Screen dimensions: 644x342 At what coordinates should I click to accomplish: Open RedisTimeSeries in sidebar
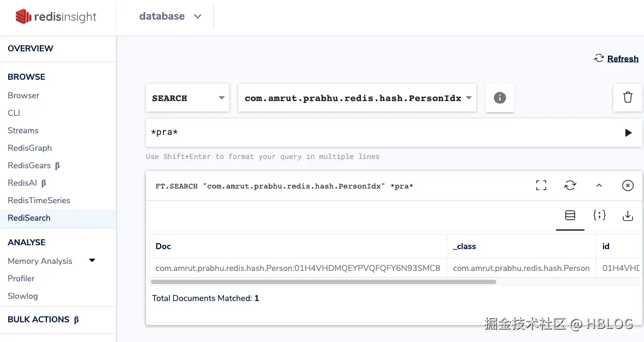point(39,201)
